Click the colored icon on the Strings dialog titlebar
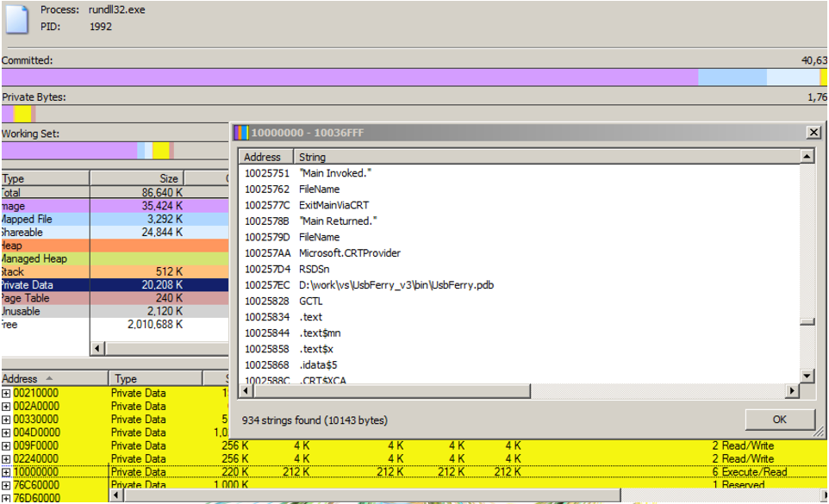Image resolution: width=829 pixels, height=504 pixels. tap(243, 132)
